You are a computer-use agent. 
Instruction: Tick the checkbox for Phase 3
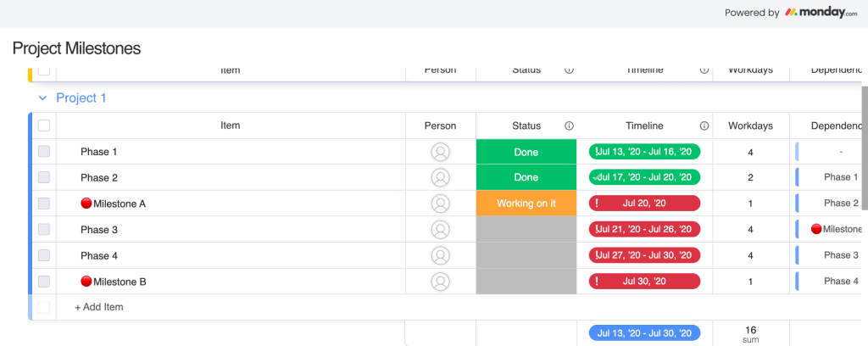point(44,229)
